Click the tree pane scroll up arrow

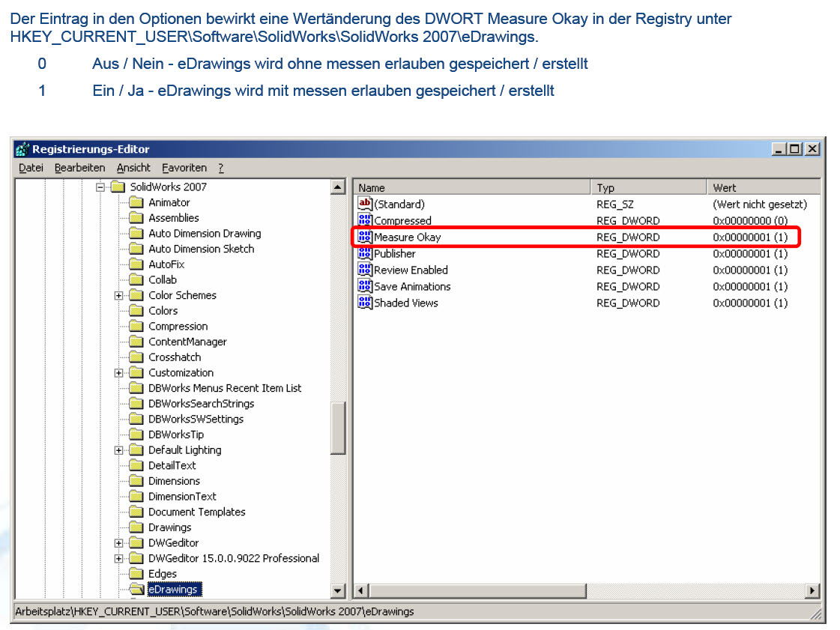coord(338,187)
